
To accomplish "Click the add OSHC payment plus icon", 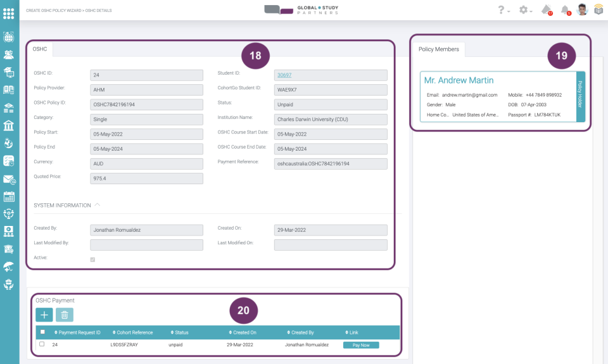I will [x=44, y=315].
